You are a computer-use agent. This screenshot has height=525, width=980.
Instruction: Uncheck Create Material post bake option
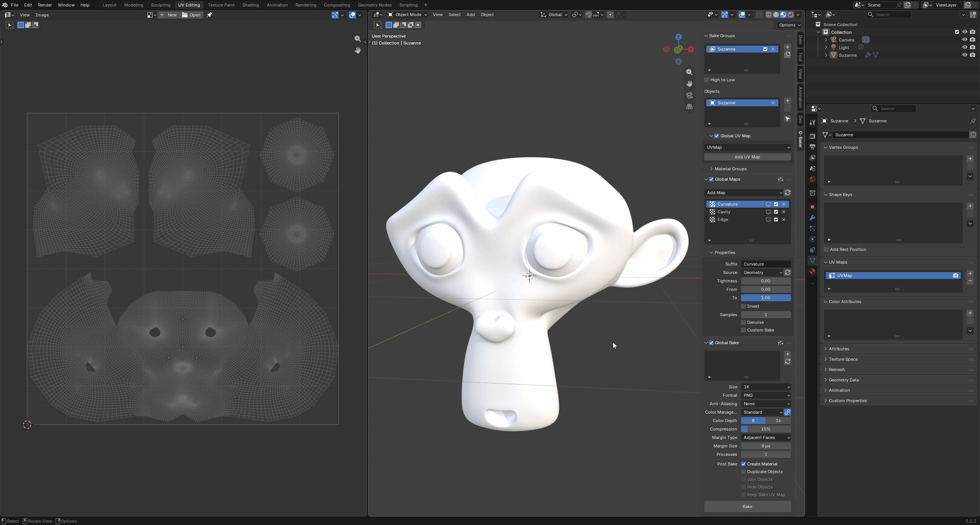coord(743,464)
